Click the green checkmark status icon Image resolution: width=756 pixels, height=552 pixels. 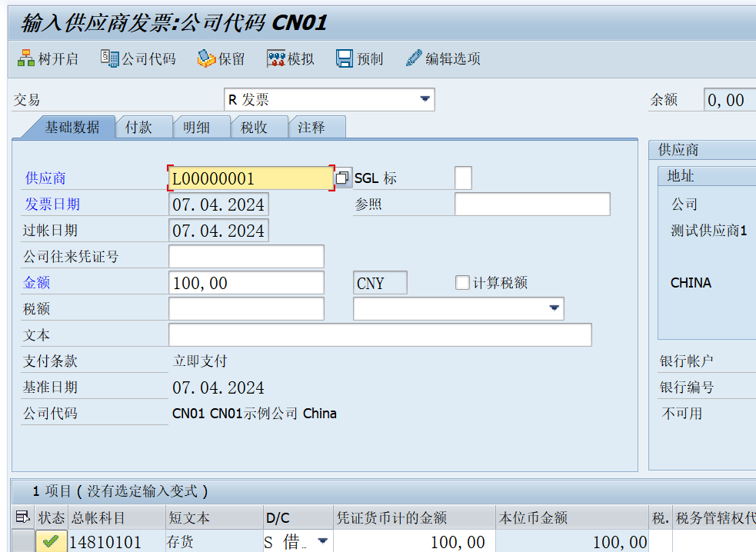coord(51,542)
